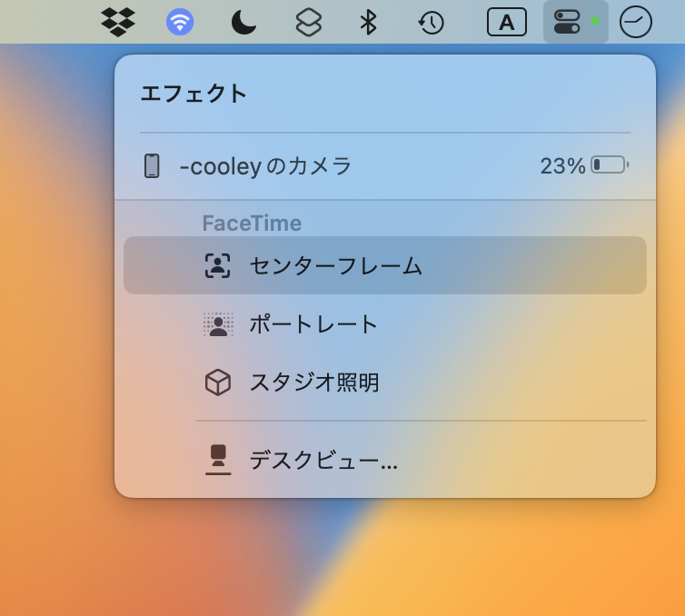The height and width of the screenshot is (616, 685).
Task: Toggle Control Center in menu bar
Action: (x=575, y=22)
